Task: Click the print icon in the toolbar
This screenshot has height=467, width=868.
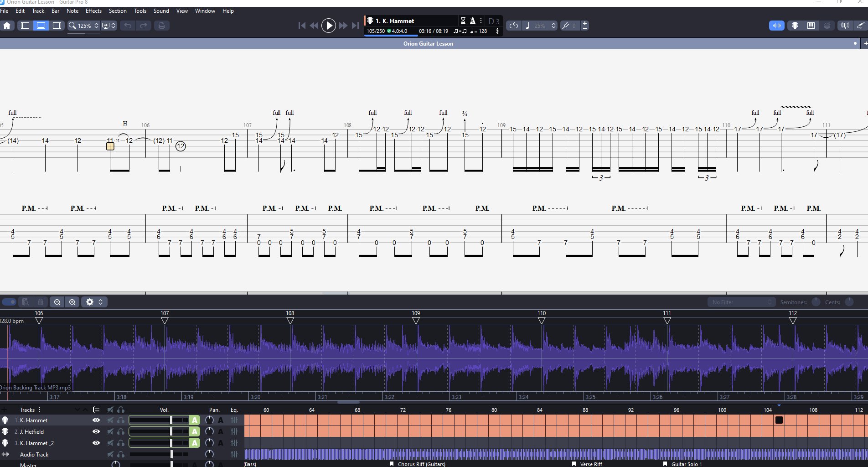Action: point(161,26)
